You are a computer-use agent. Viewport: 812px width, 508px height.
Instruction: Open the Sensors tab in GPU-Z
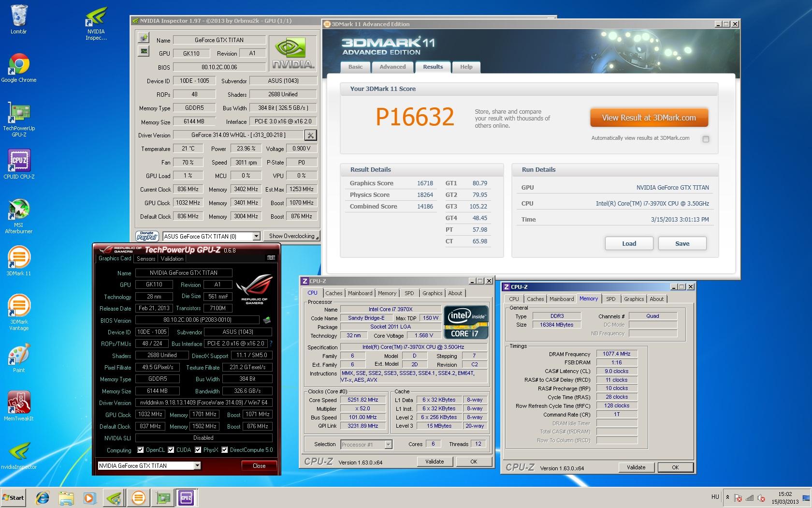(x=146, y=259)
